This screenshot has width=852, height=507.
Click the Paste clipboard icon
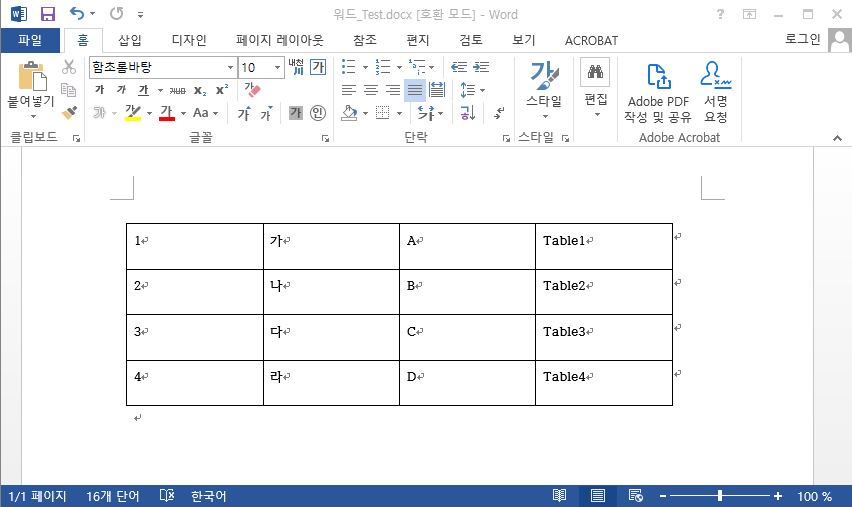32,76
